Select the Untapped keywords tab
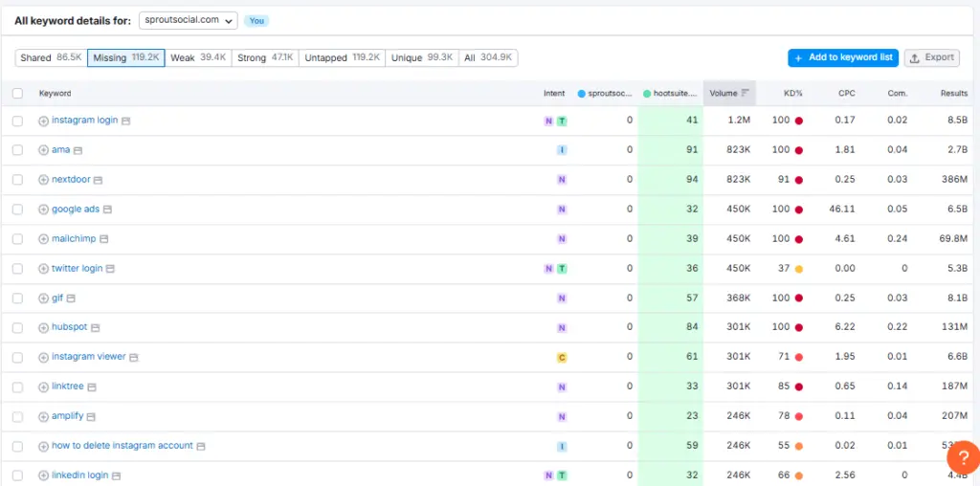Viewport: 980px width, 486px height. point(340,58)
